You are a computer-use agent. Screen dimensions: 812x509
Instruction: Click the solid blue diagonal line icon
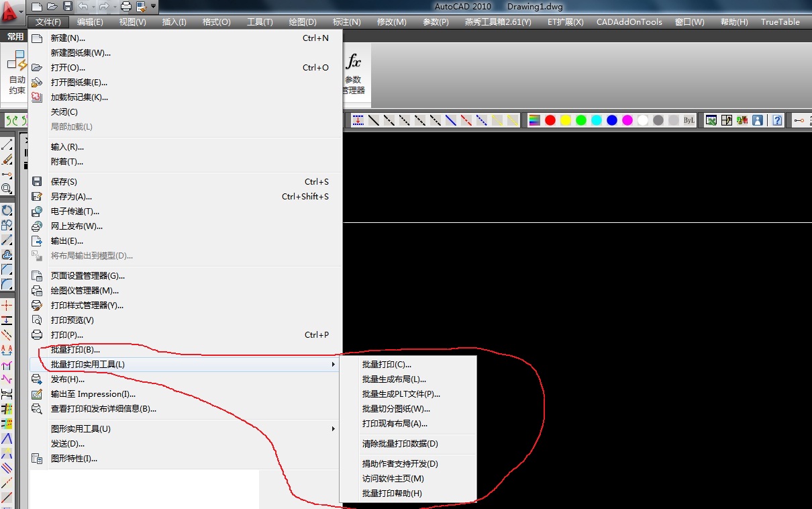pos(451,120)
